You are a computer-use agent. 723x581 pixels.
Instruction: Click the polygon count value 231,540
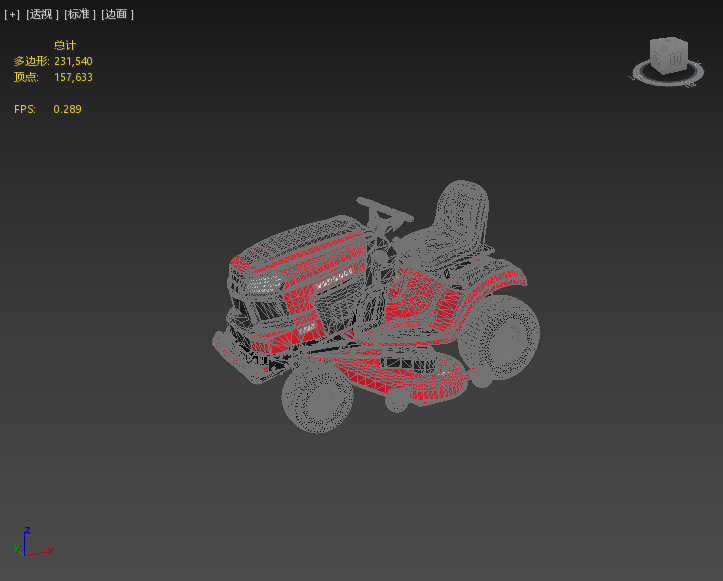73,61
